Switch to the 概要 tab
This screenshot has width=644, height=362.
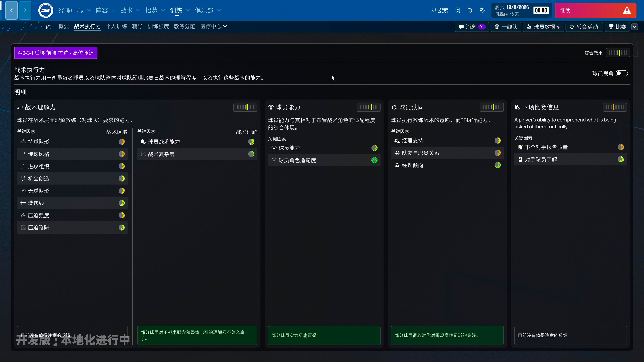click(64, 26)
